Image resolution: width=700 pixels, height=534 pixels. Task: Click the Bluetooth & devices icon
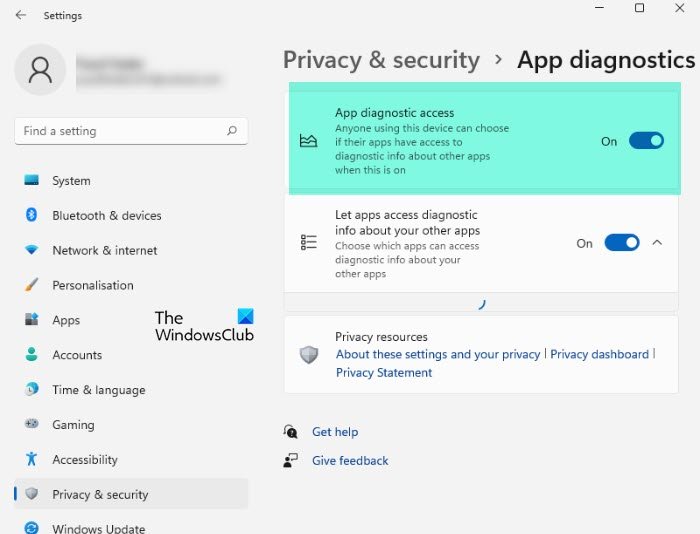tap(31, 215)
